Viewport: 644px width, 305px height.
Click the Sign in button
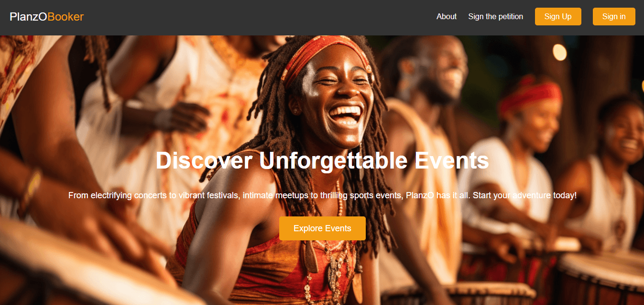(614, 16)
